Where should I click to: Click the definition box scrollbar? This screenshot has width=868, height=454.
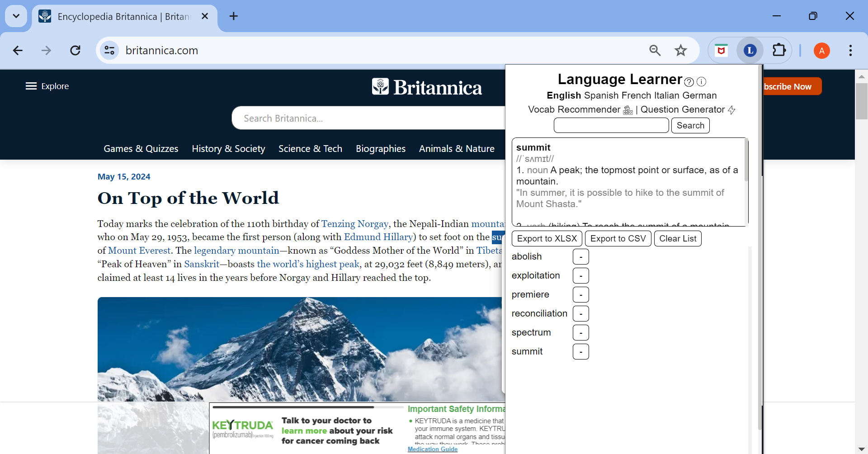tap(746, 161)
